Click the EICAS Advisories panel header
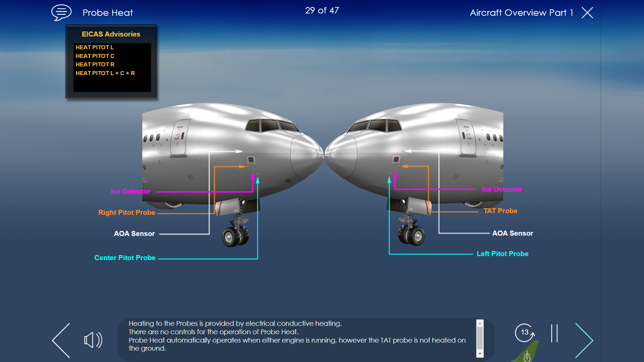Image resolution: width=644 pixels, height=362 pixels. (112, 34)
